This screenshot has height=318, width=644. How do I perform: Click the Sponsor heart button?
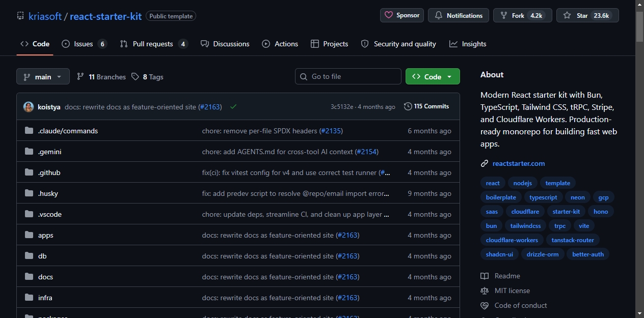402,15
